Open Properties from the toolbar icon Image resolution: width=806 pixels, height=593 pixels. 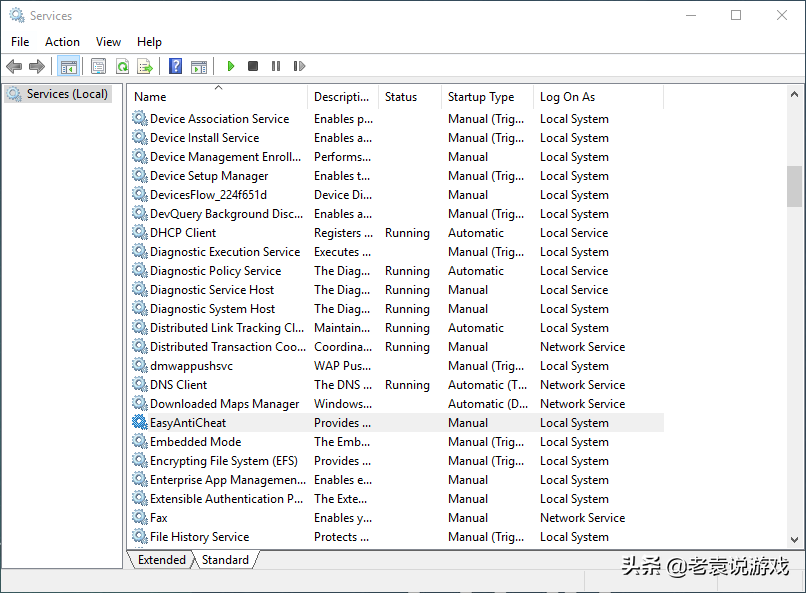click(98, 67)
